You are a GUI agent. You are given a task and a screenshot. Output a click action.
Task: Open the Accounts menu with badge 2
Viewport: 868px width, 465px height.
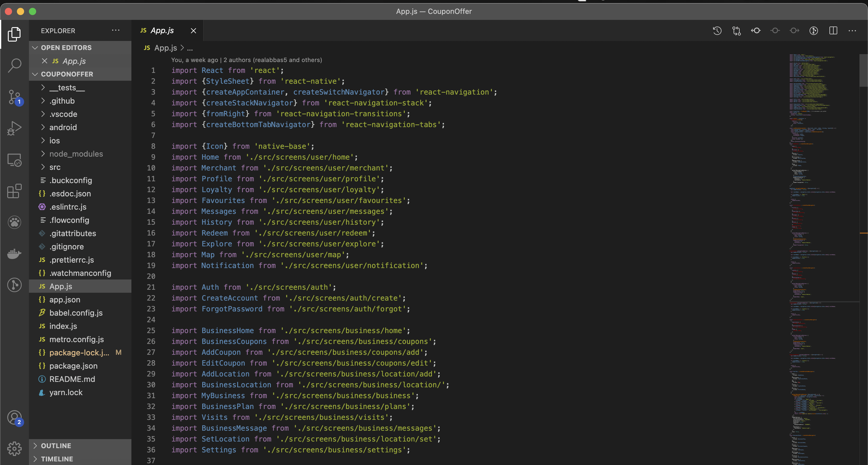click(14, 418)
